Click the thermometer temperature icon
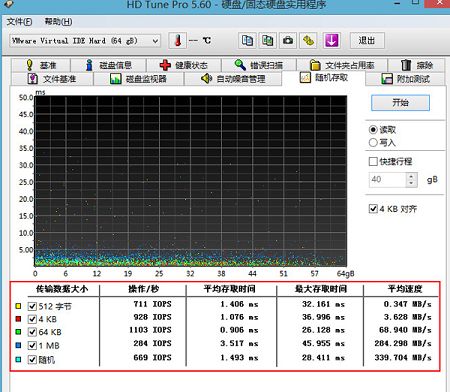This screenshot has height=392, width=450. (178, 41)
